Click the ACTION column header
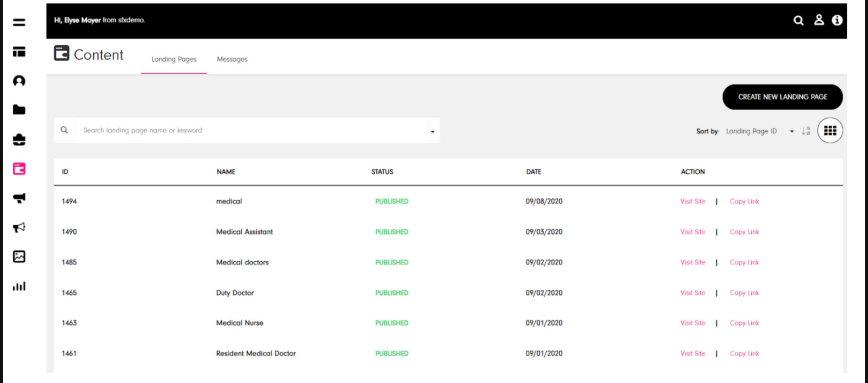This screenshot has width=868, height=383. tap(693, 172)
